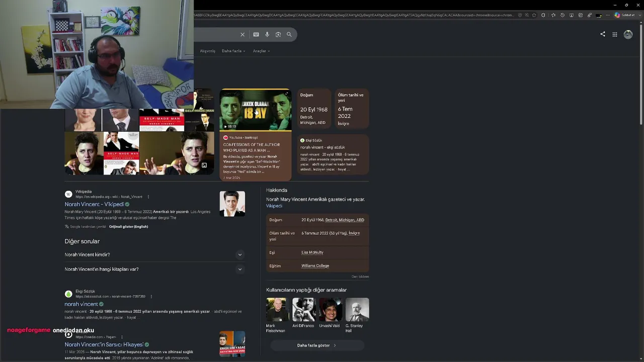The width and height of the screenshot is (644, 362).
Task: Open the 'Daha fazla' search filter menu
Action: point(233,51)
